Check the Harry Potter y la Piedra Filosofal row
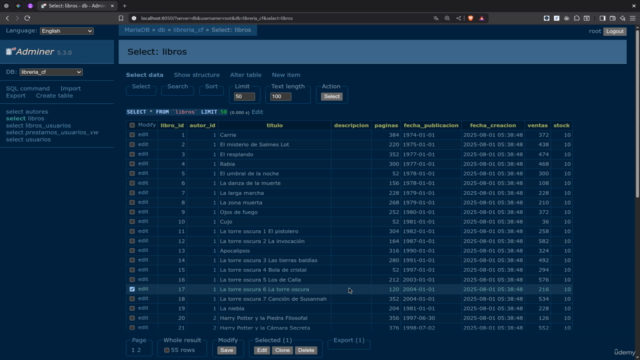640x360 pixels. coord(132,318)
